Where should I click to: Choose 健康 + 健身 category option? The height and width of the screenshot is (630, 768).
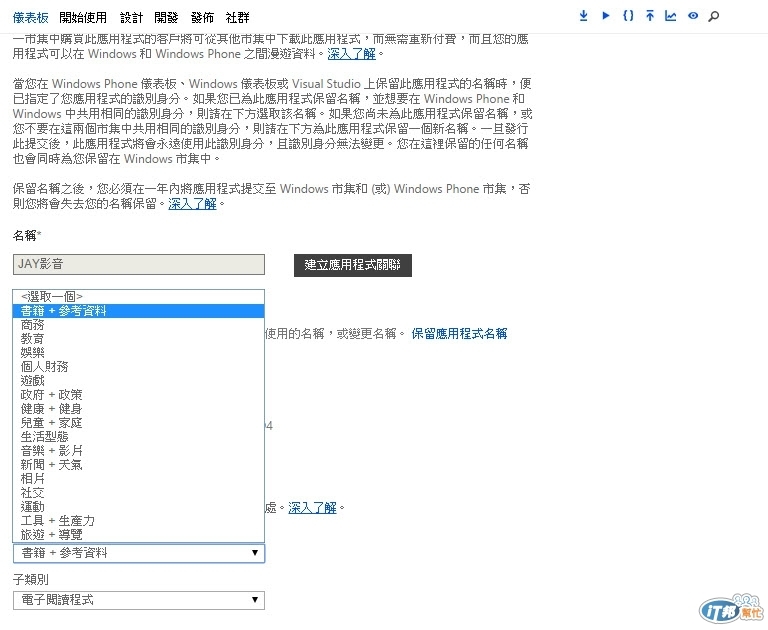point(139,409)
